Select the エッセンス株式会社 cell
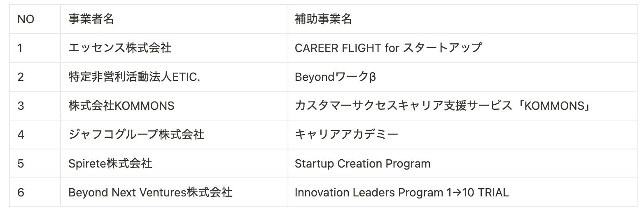This screenshot has height=215, width=644. [120, 48]
